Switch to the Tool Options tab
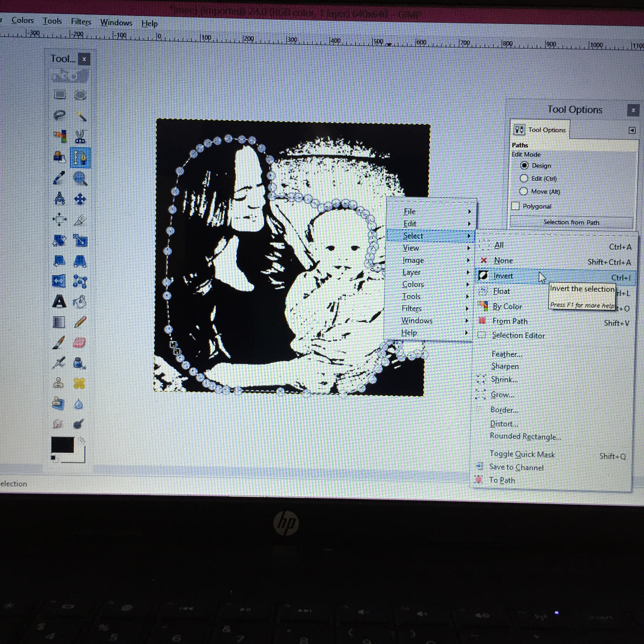Screen dimensions: 644x644 [540, 130]
